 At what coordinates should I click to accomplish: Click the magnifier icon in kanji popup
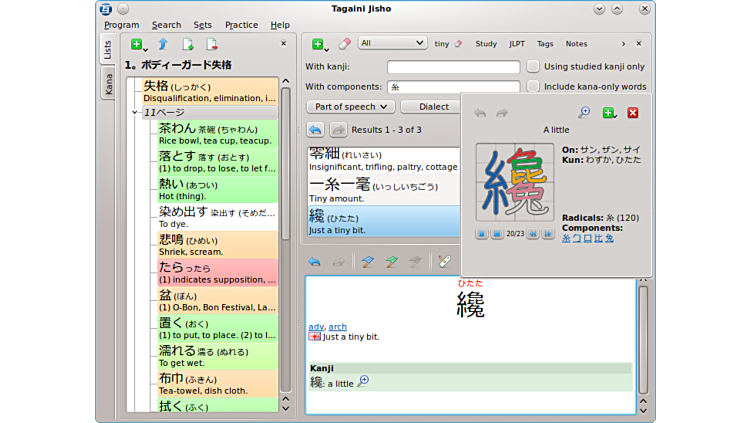point(584,113)
